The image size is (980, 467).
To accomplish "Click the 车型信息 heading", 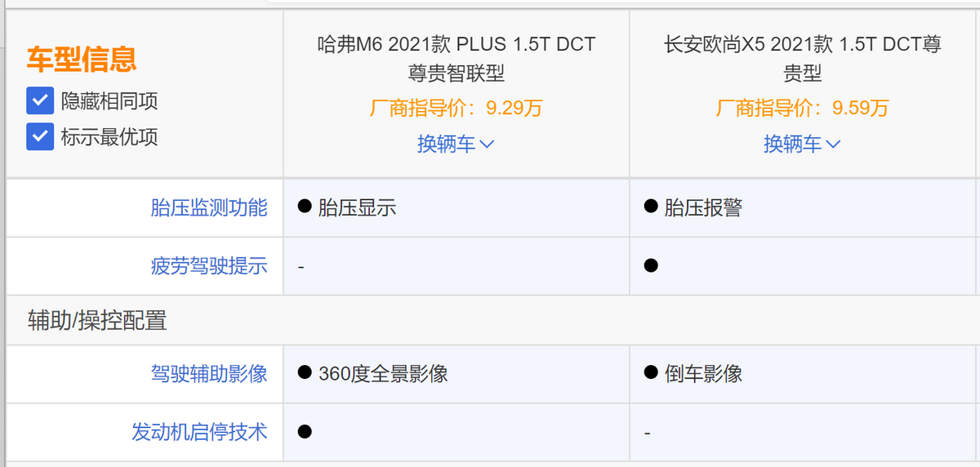I will click(x=82, y=59).
